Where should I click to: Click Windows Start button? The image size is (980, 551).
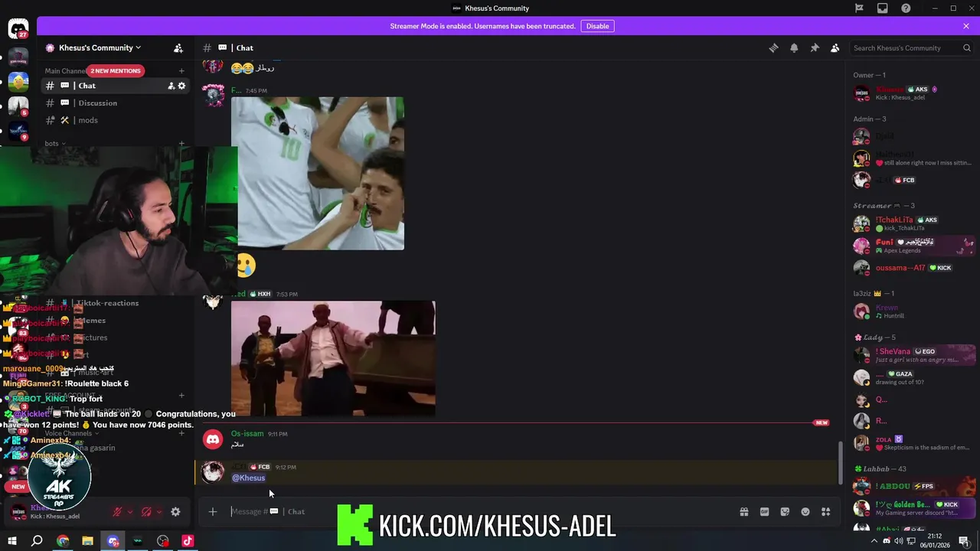point(12,541)
